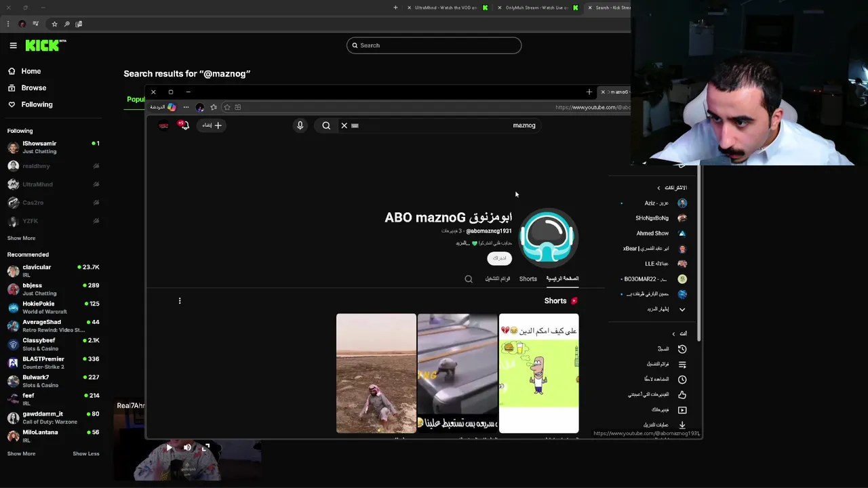Open Browse in Kick sidebar
Viewport: 868px width, 488px height.
tap(27, 87)
